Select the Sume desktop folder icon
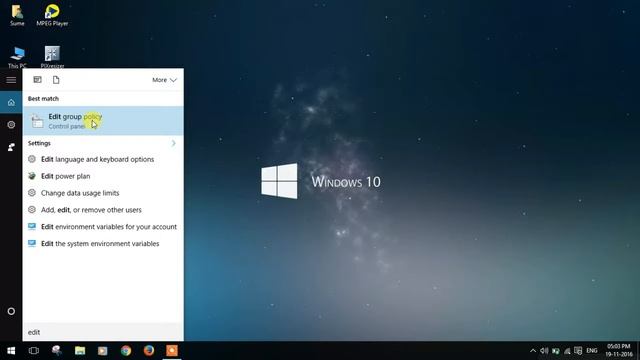 tap(17, 16)
